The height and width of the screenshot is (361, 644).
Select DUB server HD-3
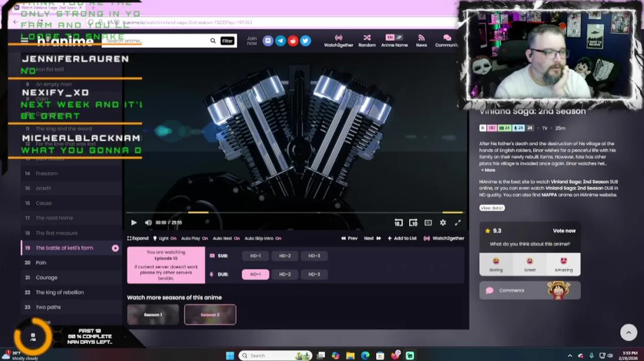(x=314, y=274)
